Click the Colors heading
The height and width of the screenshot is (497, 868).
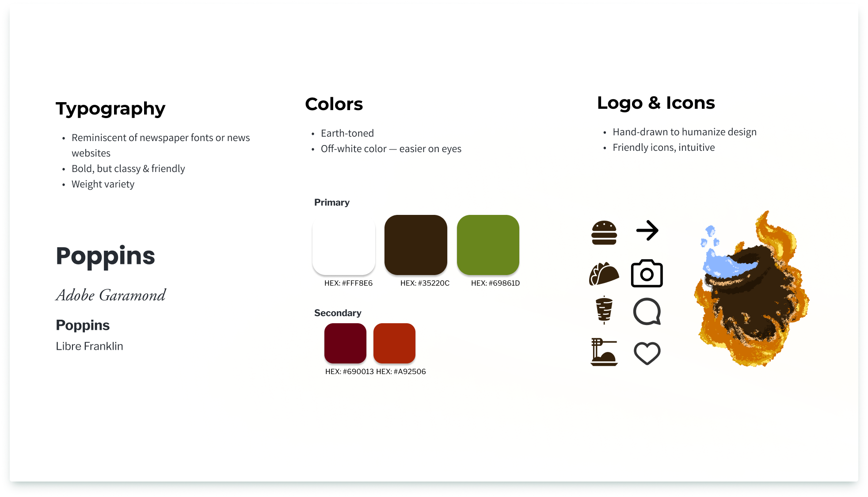tap(334, 104)
